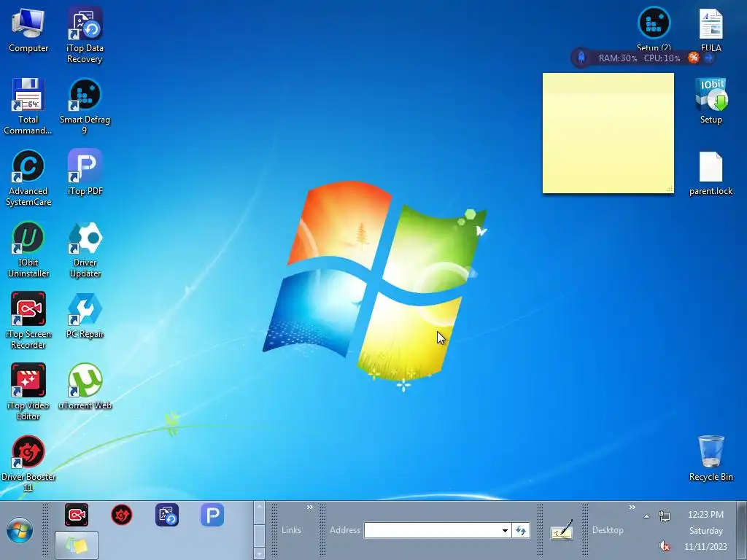Launch Driver Booster from taskbar quick launch
This screenshot has height=560, width=747.
point(122,515)
